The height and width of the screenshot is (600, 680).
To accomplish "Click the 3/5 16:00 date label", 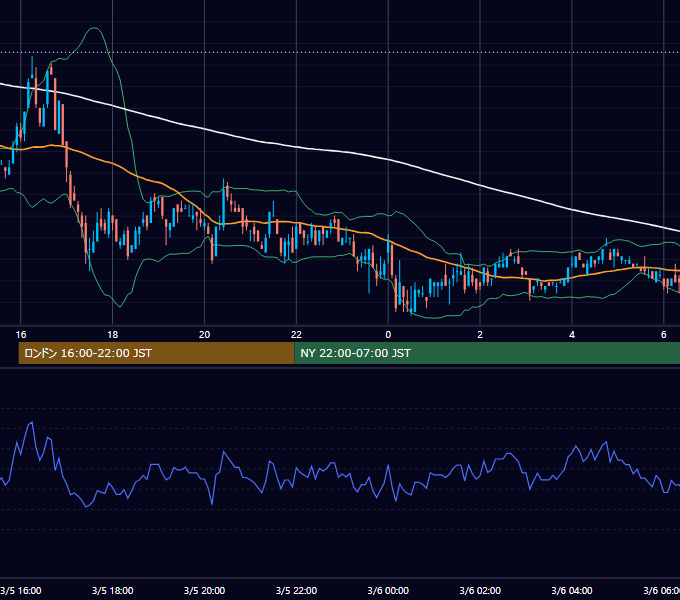I will 21,590.
